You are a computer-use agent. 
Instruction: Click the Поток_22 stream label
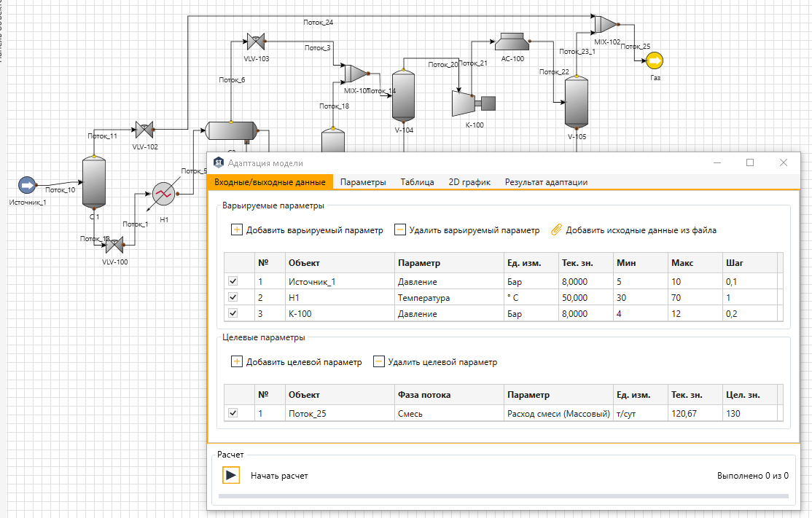coord(553,72)
